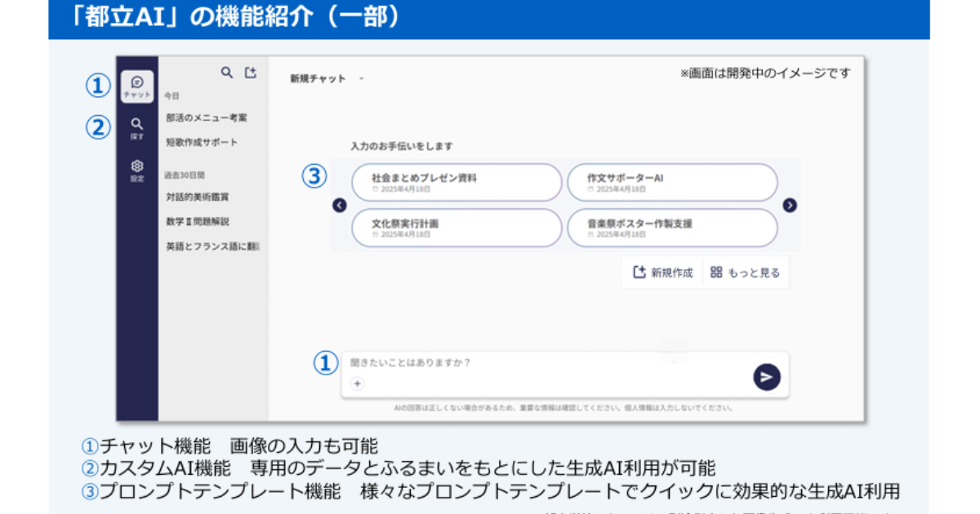Viewport: 980px width, 514px height.
Task: Open 英語とフランス語に翻 chat entry
Action: coord(212,246)
